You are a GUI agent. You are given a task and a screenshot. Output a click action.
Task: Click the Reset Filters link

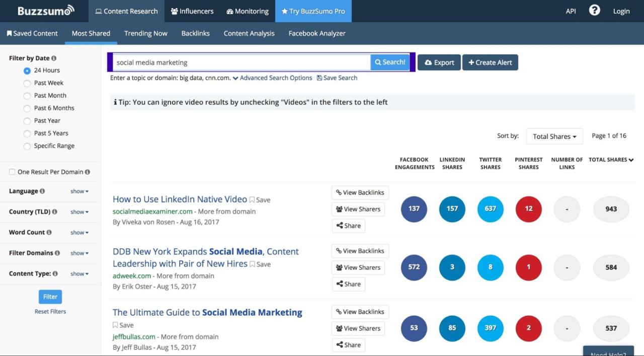pyautogui.click(x=50, y=312)
